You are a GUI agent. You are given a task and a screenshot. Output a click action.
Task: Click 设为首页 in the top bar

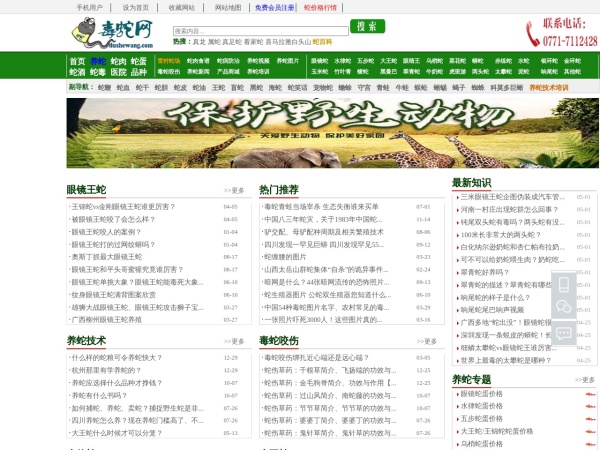click(135, 8)
